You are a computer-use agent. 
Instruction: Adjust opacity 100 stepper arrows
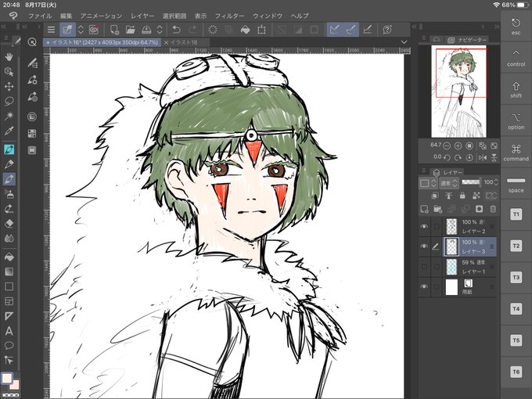(x=496, y=182)
